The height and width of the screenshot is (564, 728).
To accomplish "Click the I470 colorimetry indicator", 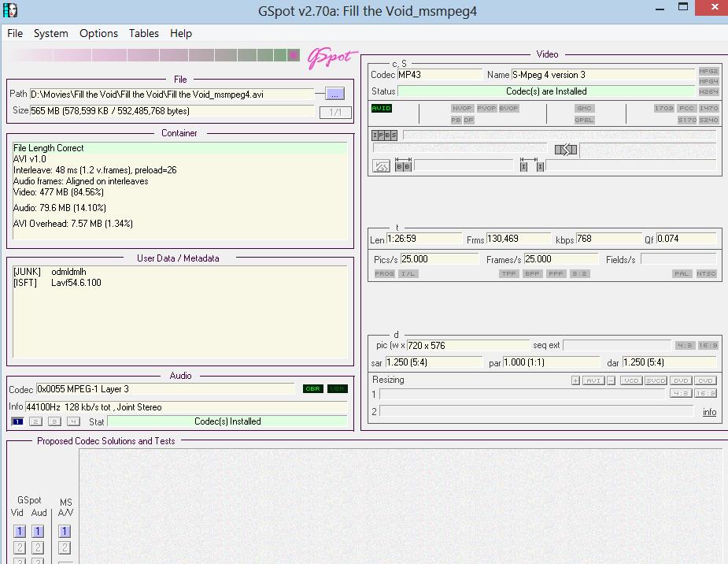I will [x=708, y=108].
